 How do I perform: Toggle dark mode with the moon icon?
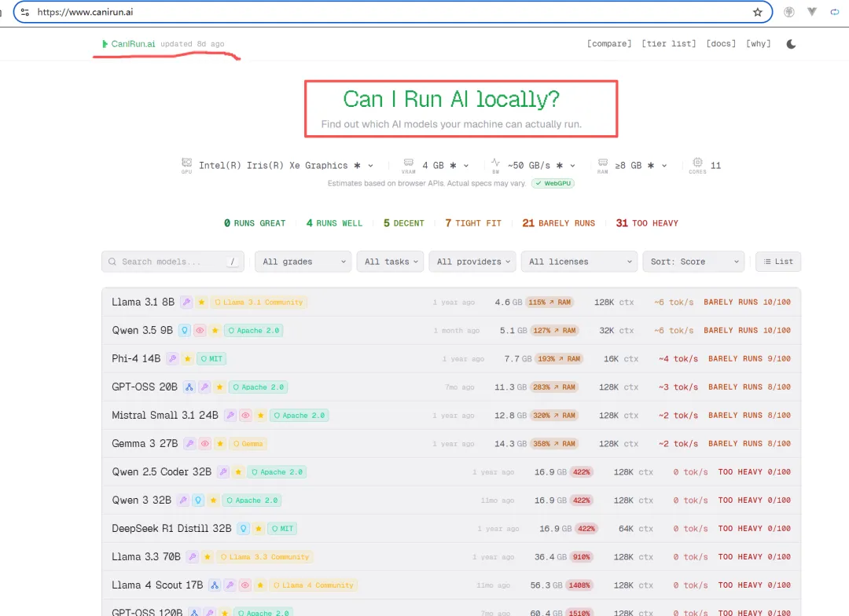point(791,44)
